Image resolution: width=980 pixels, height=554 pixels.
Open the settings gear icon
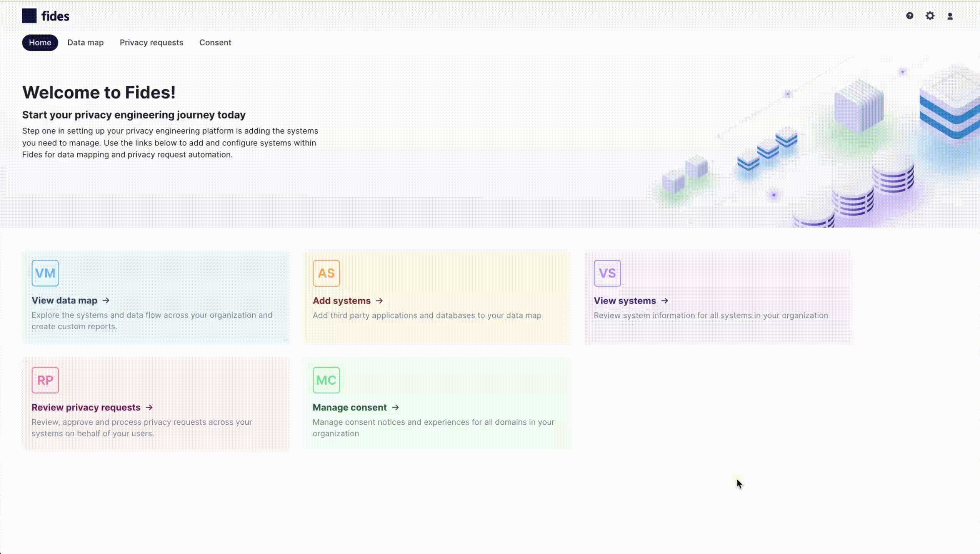930,15
